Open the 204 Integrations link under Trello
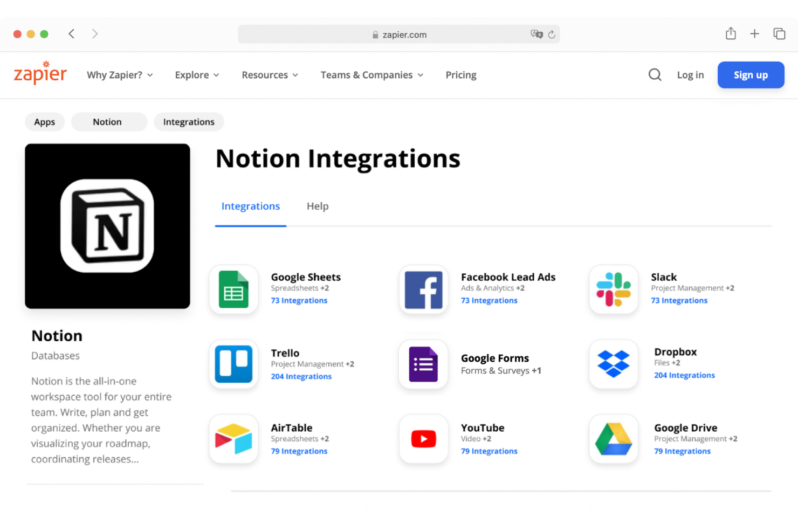The image size is (798, 532). pos(301,376)
